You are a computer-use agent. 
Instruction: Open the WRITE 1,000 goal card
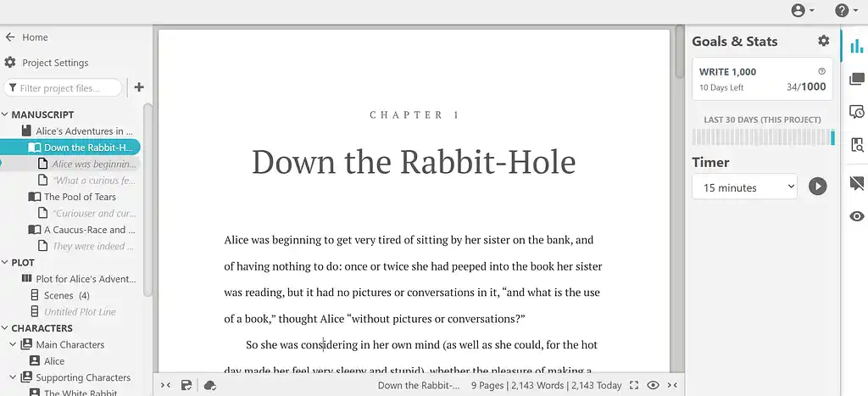pyautogui.click(x=762, y=79)
